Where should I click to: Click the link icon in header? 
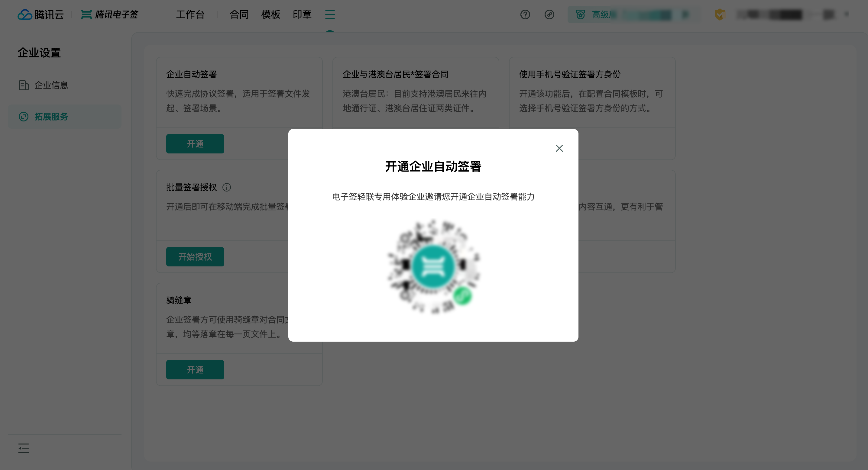(x=549, y=14)
